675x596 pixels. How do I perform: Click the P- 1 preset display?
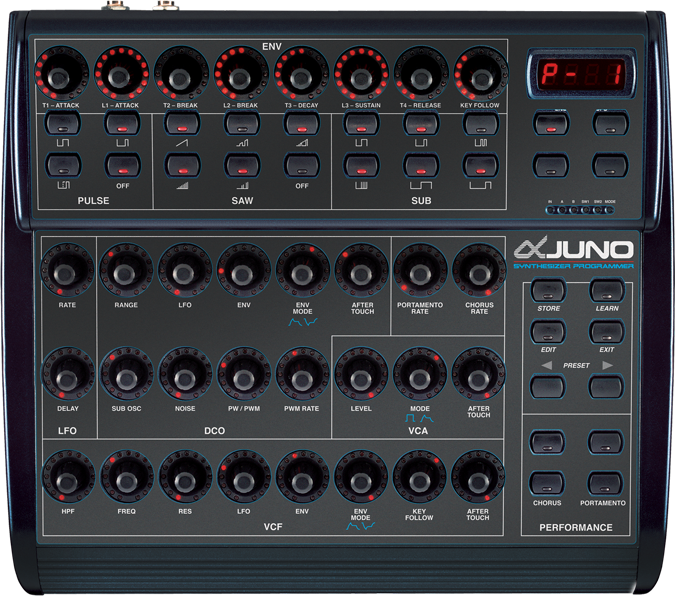click(x=582, y=73)
